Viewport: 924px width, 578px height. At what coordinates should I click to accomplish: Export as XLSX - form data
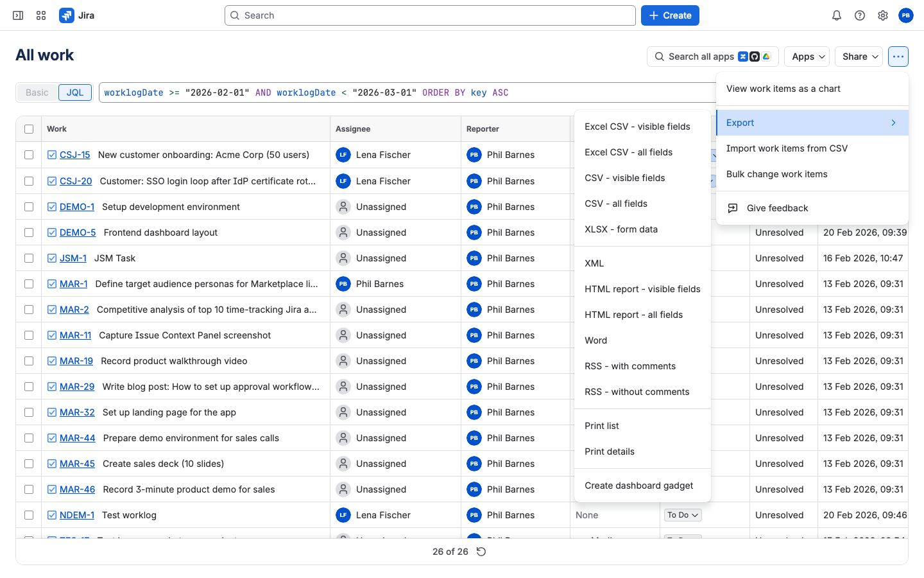point(643,229)
